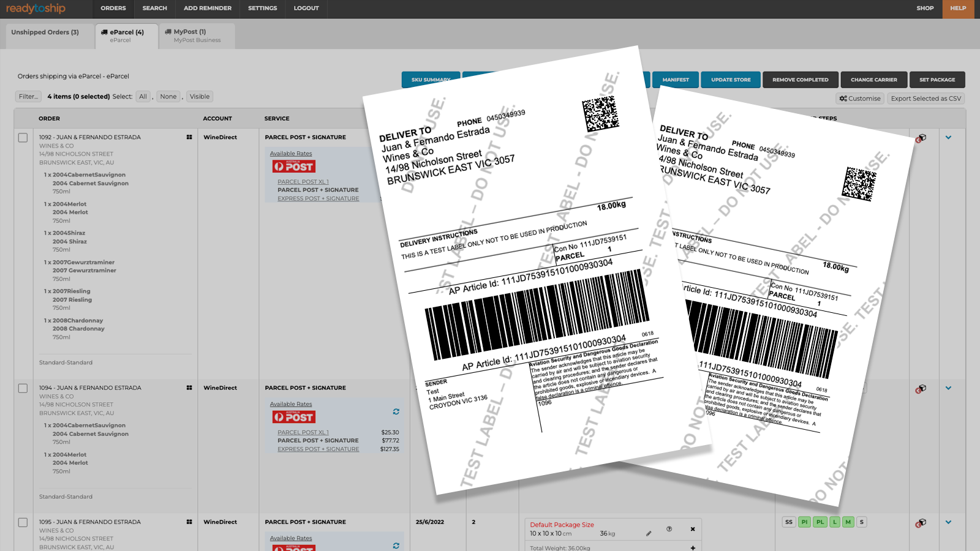Open the Shop link
The width and height of the screenshot is (980, 551).
(925, 9)
